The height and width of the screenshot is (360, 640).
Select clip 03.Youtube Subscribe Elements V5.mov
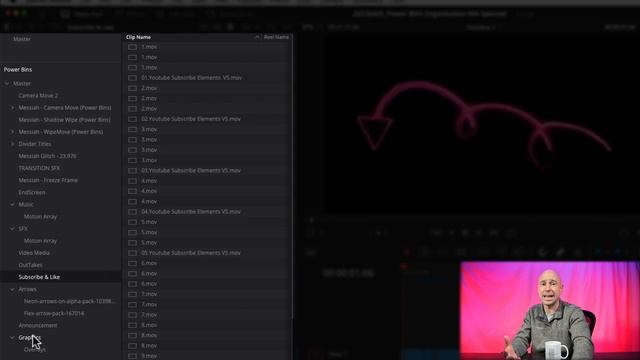tap(191, 170)
